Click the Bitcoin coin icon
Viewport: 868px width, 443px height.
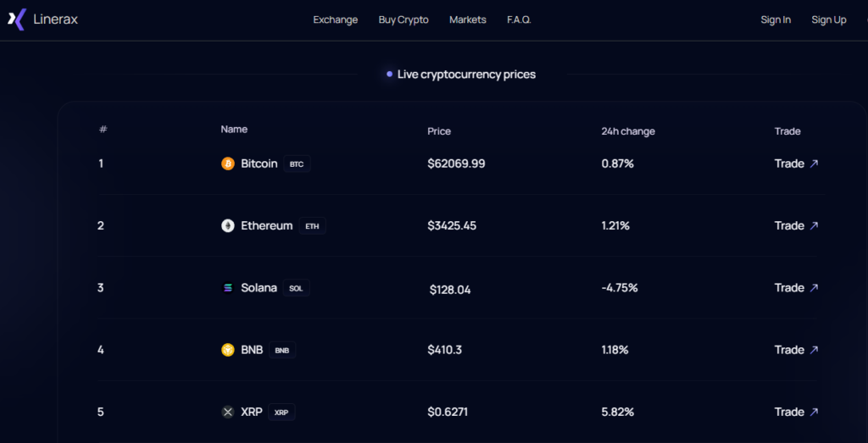click(227, 163)
